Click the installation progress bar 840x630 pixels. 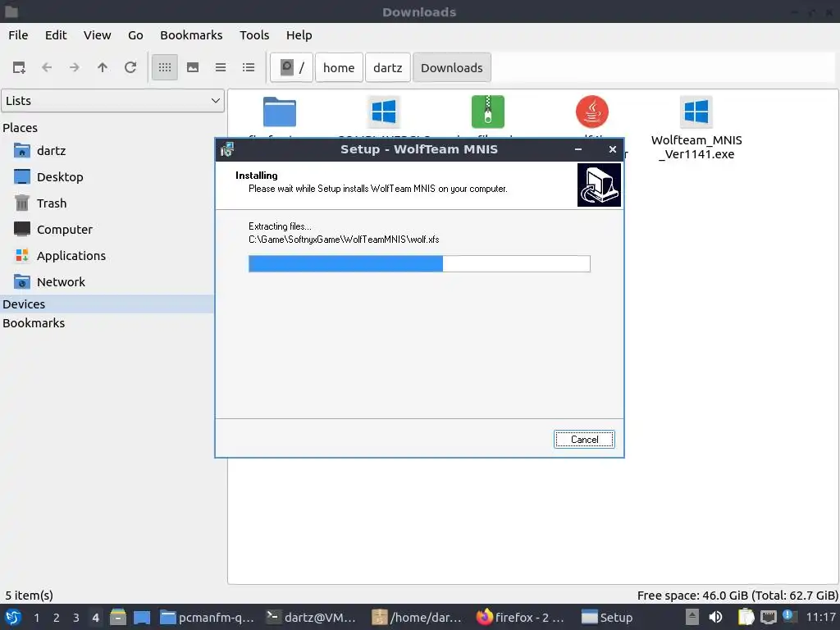(419, 263)
